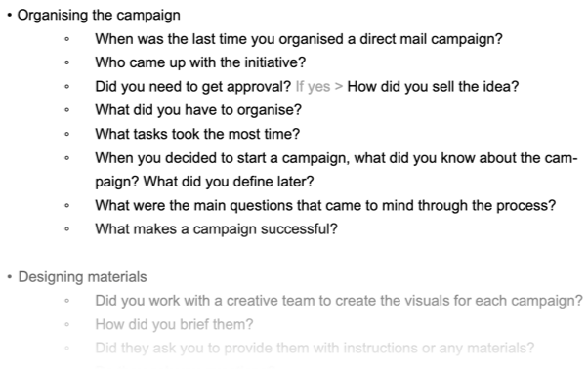This screenshot has width=588, height=371.
Task: Click 'What did you define later?' text
Action: point(229,182)
